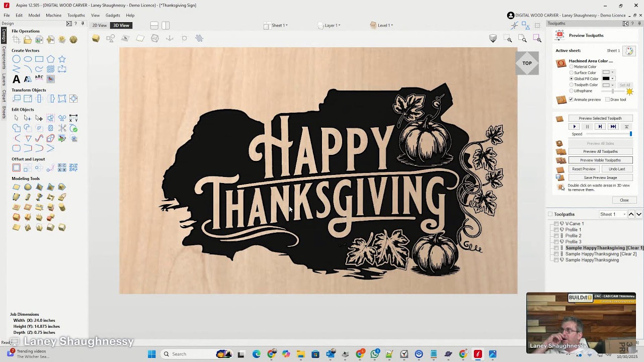644x362 pixels.
Task: Toggle the Toolpaths show-all checkbox
Action: tap(550, 214)
